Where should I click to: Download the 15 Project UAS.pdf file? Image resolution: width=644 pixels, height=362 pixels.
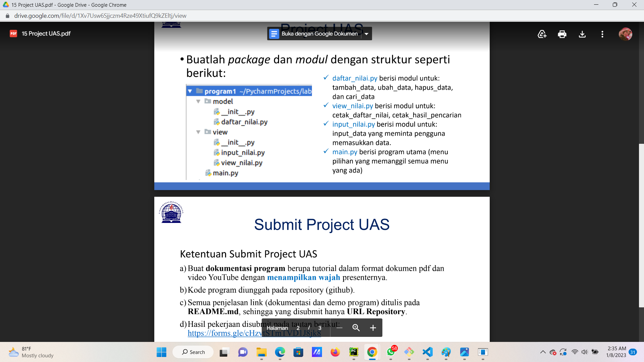point(582,34)
